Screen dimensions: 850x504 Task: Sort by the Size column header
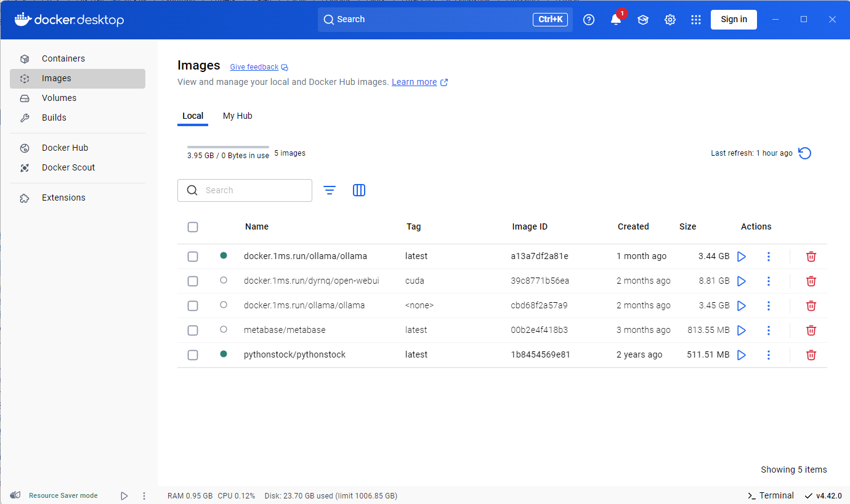click(x=688, y=227)
